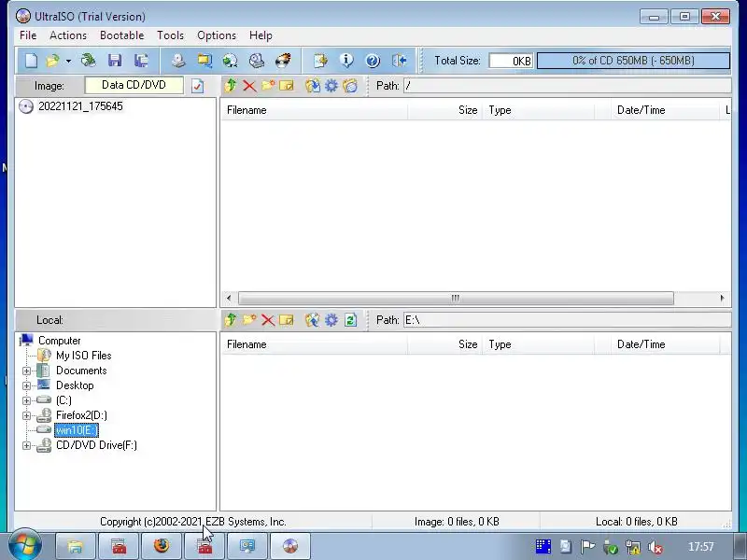The image size is (747, 560).
Task: Open the Tools menu
Action: pyautogui.click(x=171, y=35)
